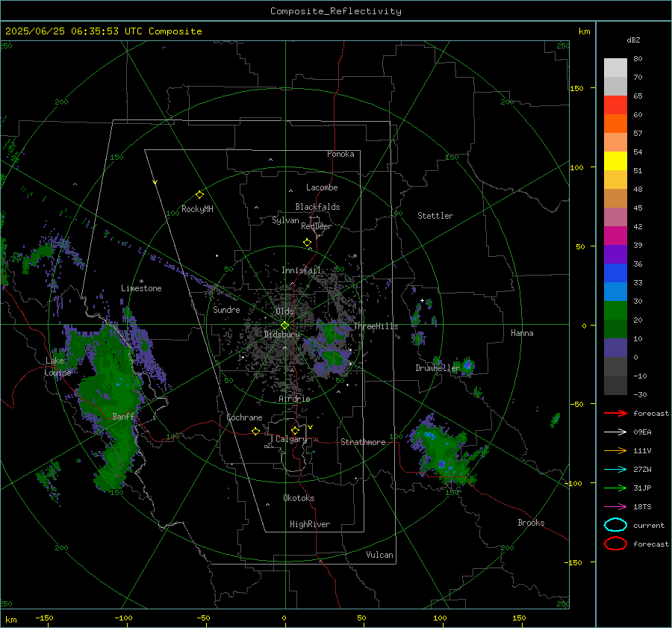Screen dimensions: 672x628
Task: Select the red swatch in the dBZ legend
Action: pos(615,105)
